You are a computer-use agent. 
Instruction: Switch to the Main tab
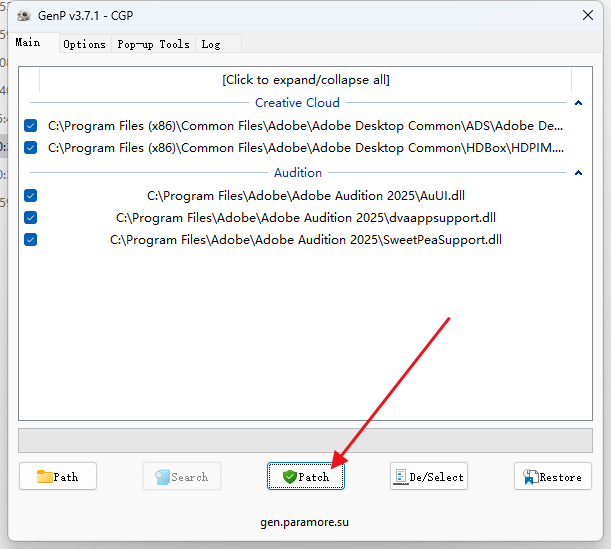[28, 42]
